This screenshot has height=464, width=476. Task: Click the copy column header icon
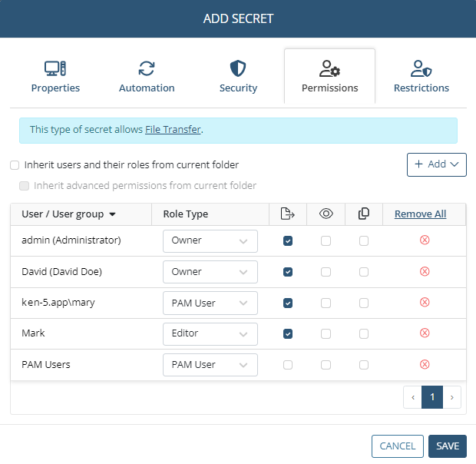364,214
